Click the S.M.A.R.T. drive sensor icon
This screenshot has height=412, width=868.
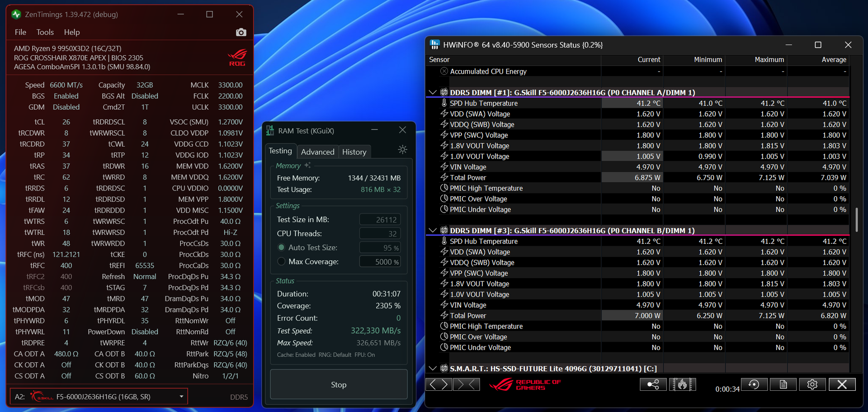(444, 369)
